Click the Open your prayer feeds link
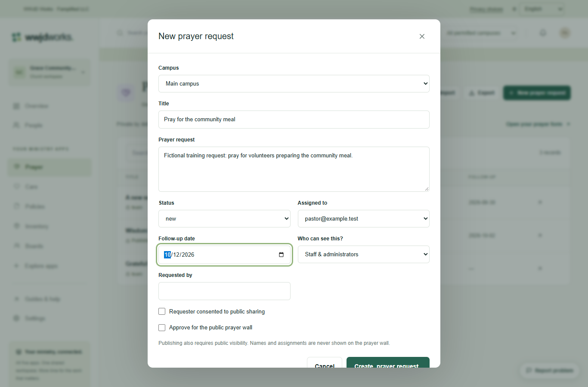588x387 pixels. [538, 124]
